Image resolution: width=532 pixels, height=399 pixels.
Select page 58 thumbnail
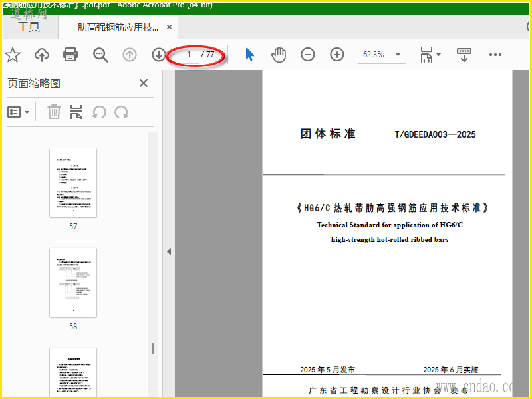73,282
